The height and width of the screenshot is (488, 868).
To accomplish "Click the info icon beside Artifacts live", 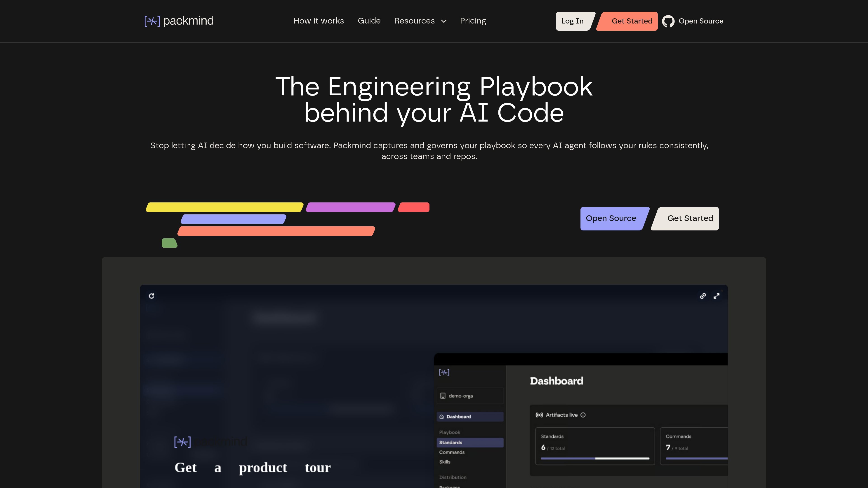I will coord(583,415).
